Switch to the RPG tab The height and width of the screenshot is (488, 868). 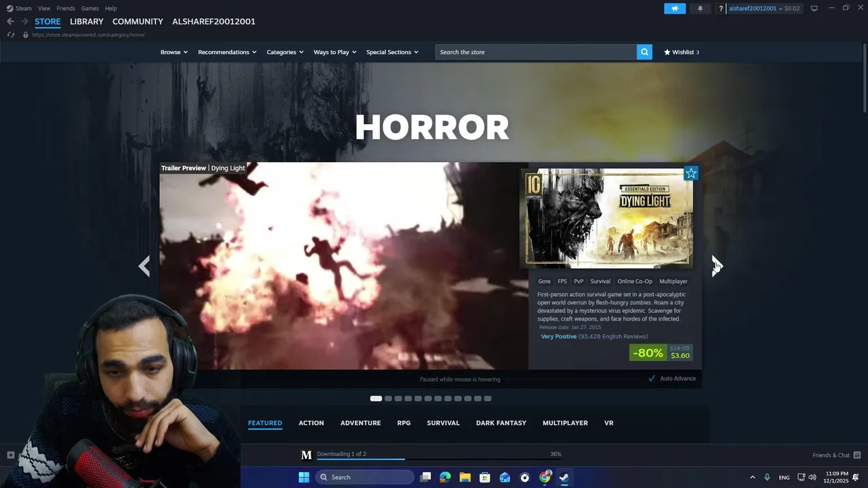404,423
